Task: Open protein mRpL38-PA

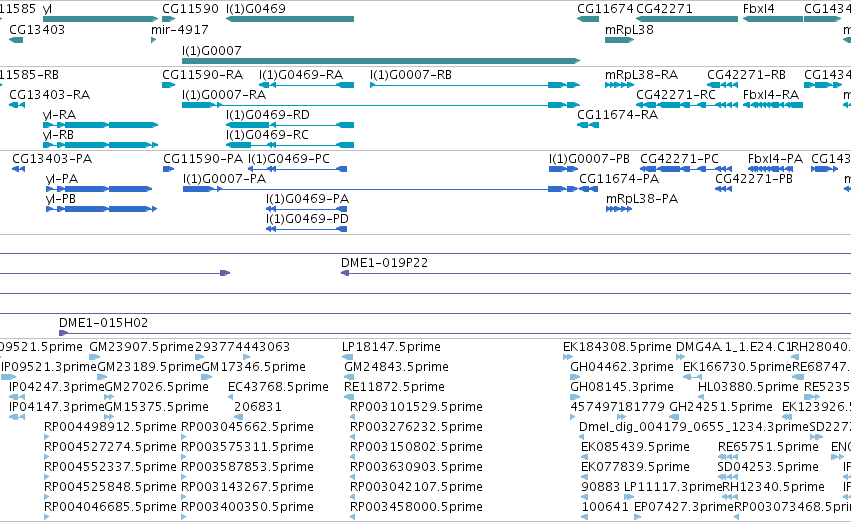Action: [x=642, y=199]
